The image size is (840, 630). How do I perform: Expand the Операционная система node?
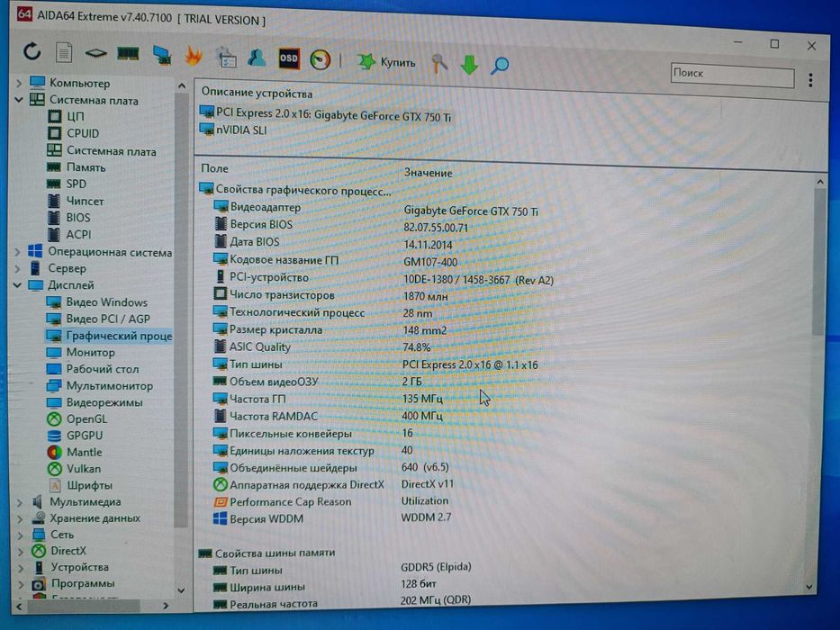click(18, 251)
